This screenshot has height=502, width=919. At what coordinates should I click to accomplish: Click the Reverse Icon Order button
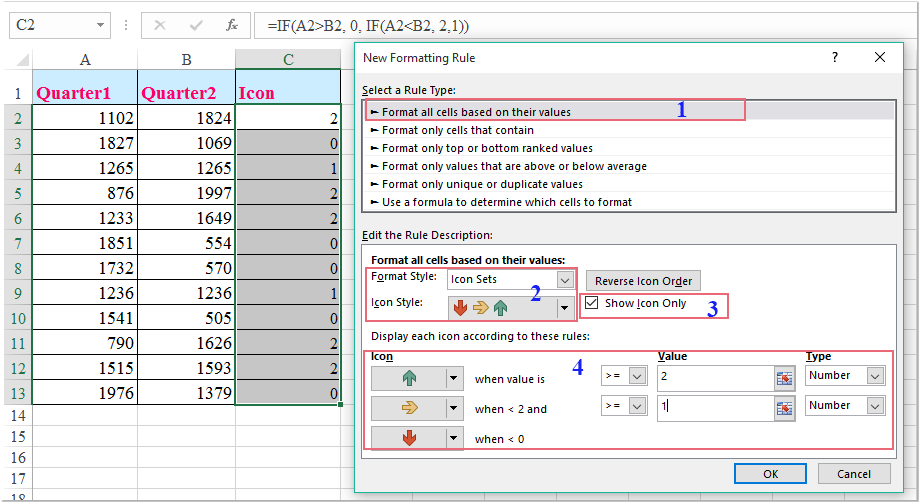point(643,281)
